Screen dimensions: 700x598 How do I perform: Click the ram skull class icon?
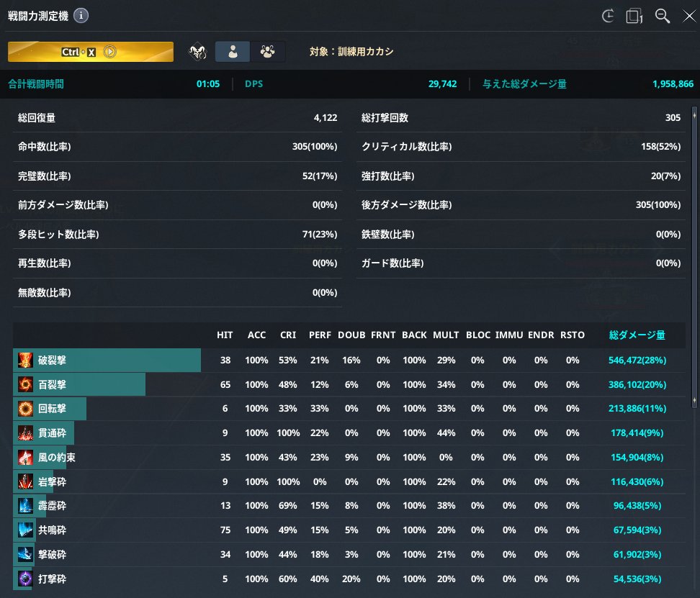click(198, 52)
